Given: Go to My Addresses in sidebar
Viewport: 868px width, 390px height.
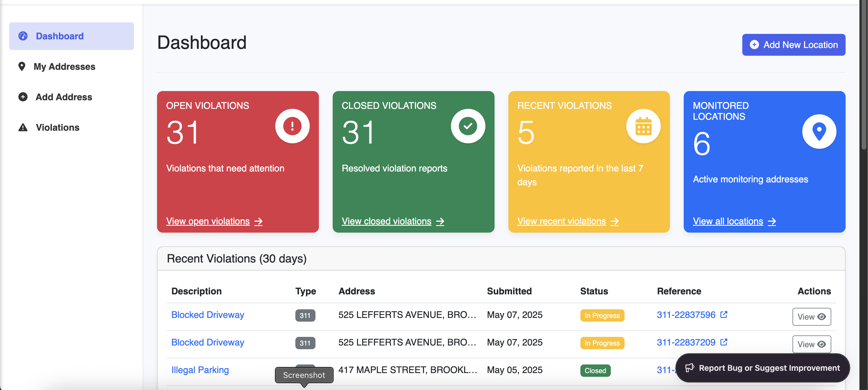Looking at the screenshot, I should [64, 66].
